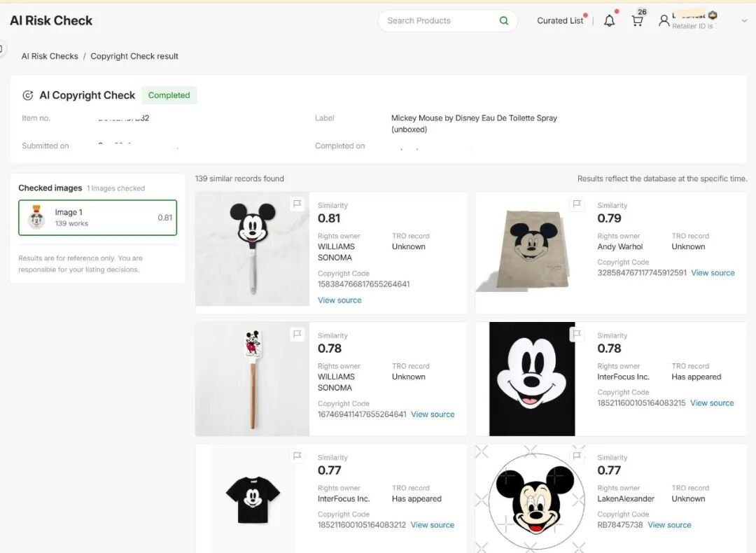Click the AI Risk Check page title
The width and height of the screenshot is (756, 553).
[x=51, y=21]
